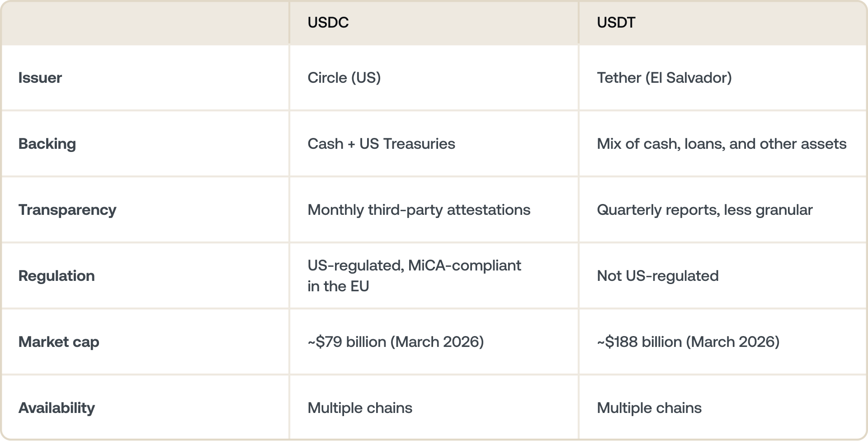
Task: Select the Not US-regulated cell
Action: (x=657, y=276)
